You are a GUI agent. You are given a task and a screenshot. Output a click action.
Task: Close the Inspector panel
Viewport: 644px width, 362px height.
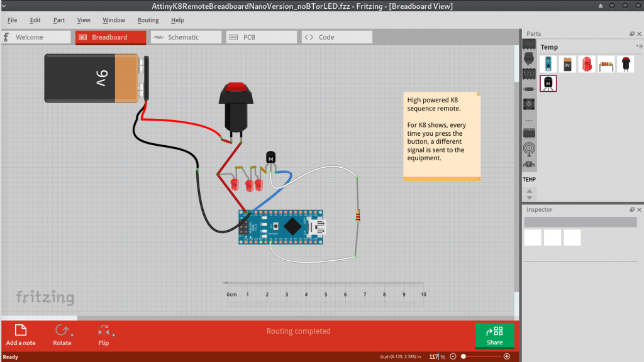639,209
